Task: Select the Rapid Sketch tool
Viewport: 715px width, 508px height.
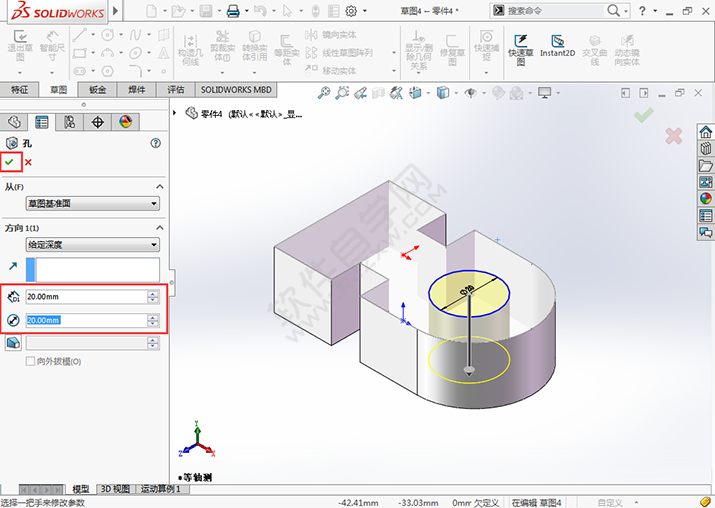Action: (x=521, y=50)
